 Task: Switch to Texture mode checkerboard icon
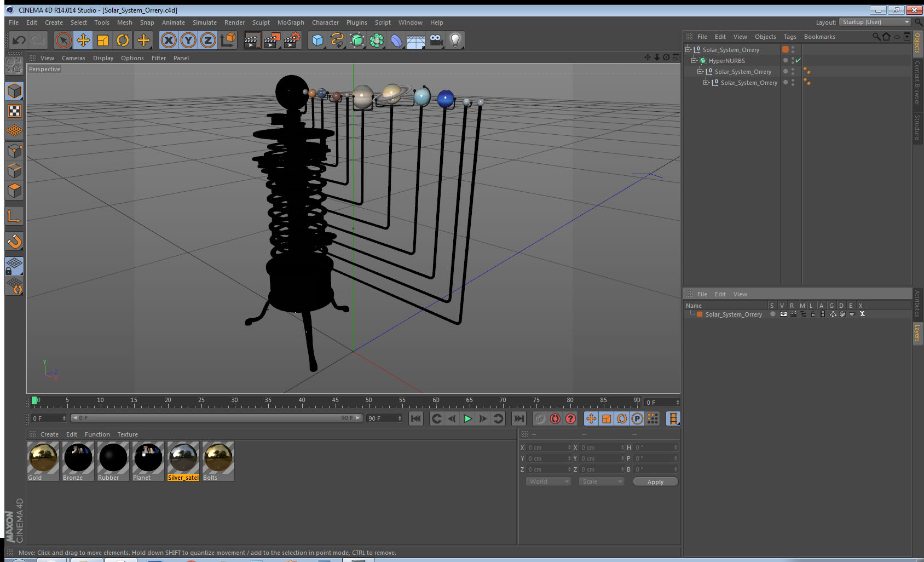[x=14, y=111]
